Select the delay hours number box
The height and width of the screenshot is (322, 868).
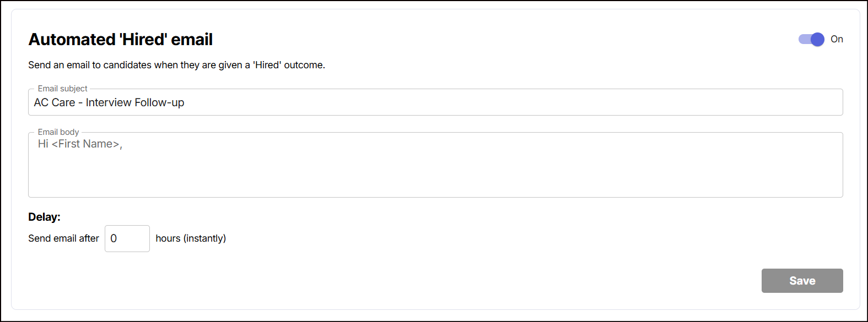(127, 238)
